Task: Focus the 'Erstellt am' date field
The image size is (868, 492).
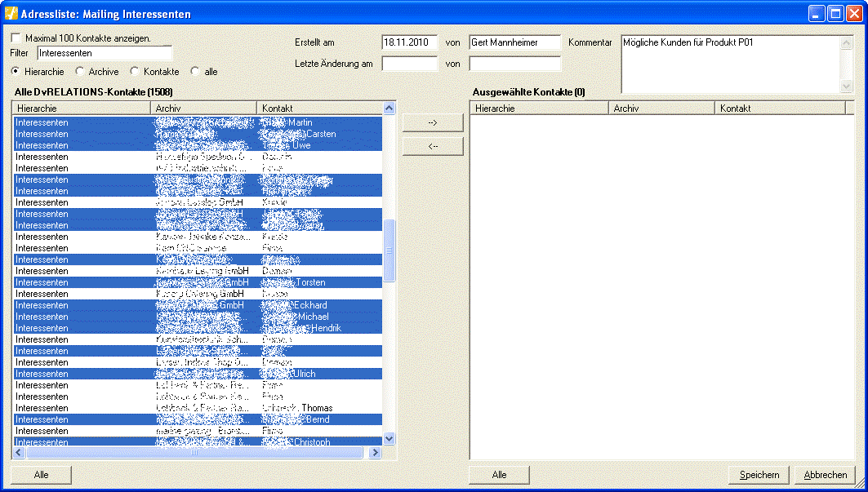Action: coord(410,42)
